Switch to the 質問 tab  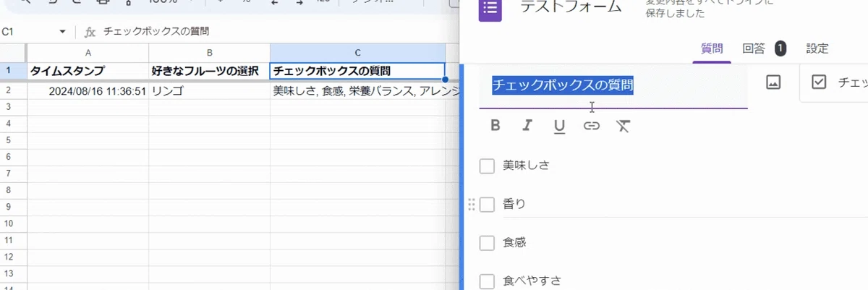(x=711, y=49)
